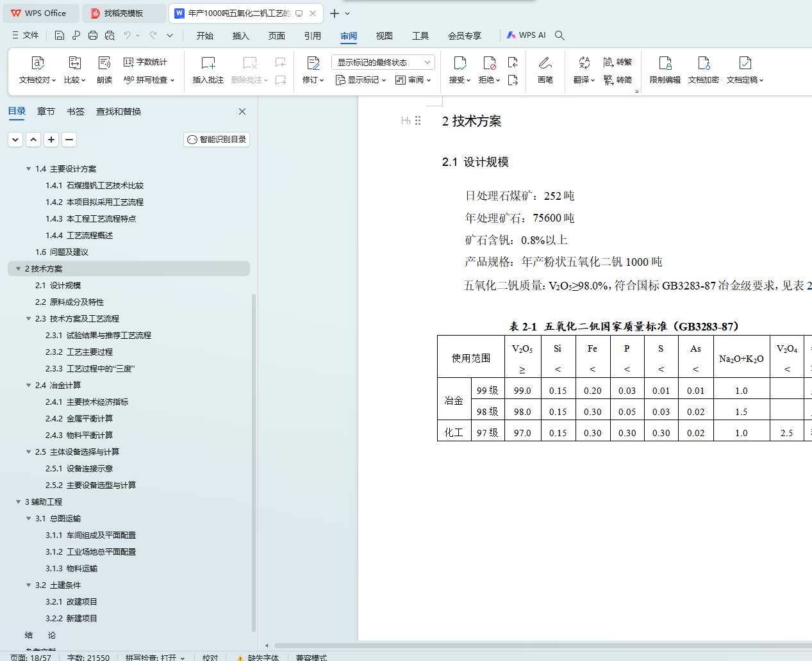Click the 文档定稿 finalize document icon
Viewport: 812px width, 661px height.
[x=745, y=63]
